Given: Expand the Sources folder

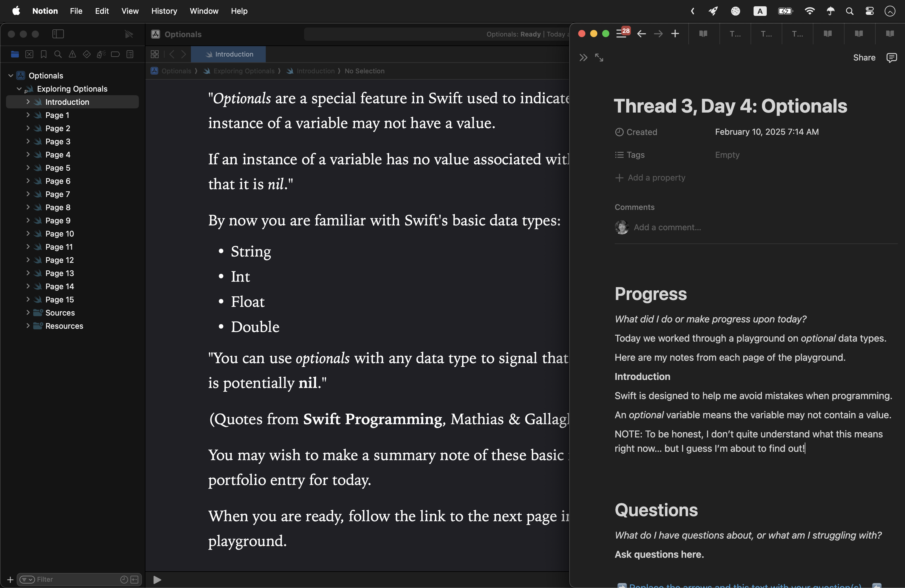Looking at the screenshot, I should [28, 313].
